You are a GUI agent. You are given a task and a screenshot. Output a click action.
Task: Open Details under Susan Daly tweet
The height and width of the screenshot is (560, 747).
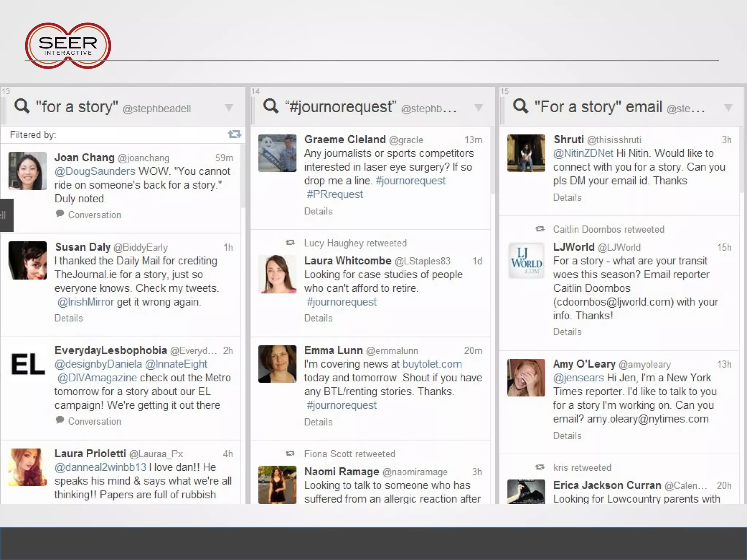[69, 318]
